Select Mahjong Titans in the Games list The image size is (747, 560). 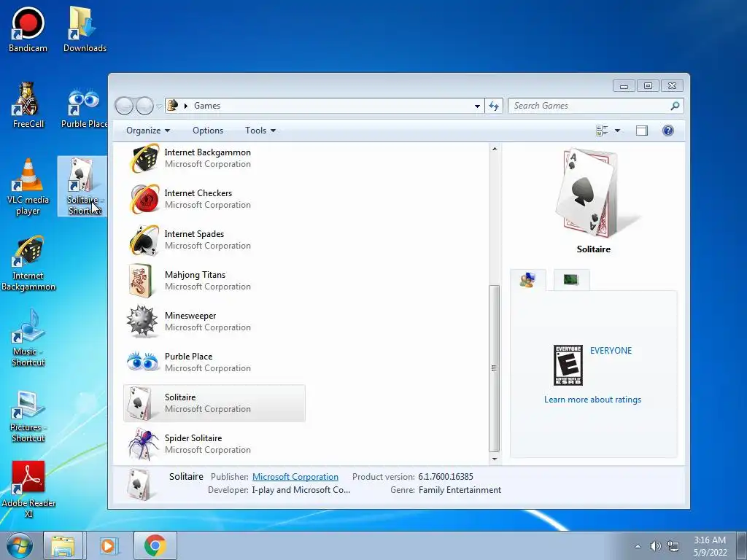pos(214,281)
